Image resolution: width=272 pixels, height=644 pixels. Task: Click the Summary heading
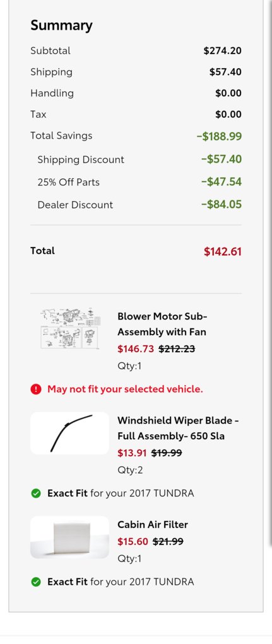61,25
